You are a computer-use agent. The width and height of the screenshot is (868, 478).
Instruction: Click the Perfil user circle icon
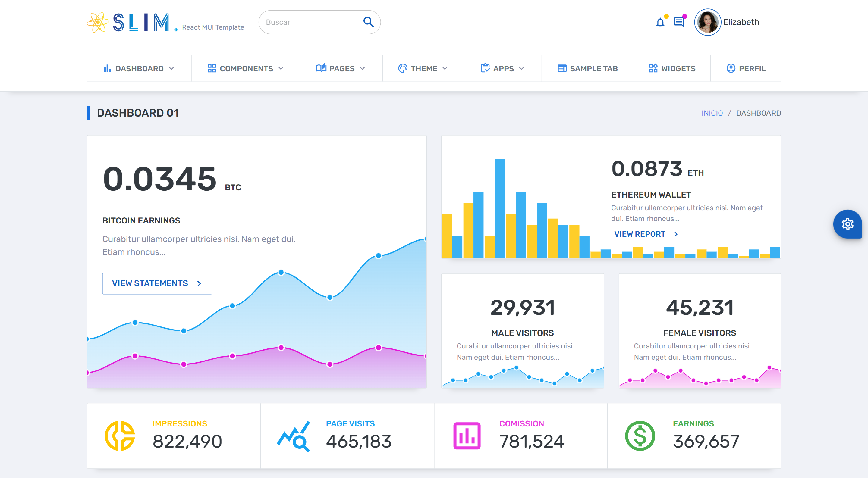pos(731,68)
